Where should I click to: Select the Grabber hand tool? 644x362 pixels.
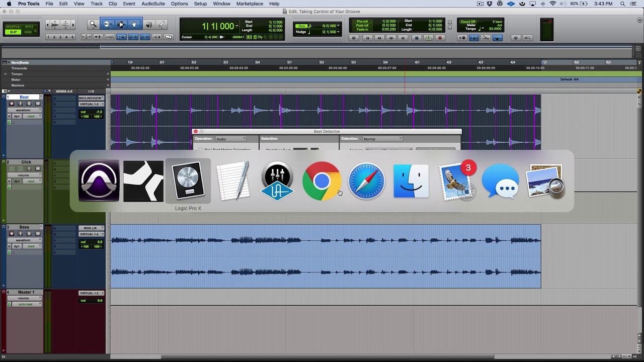[x=134, y=24]
